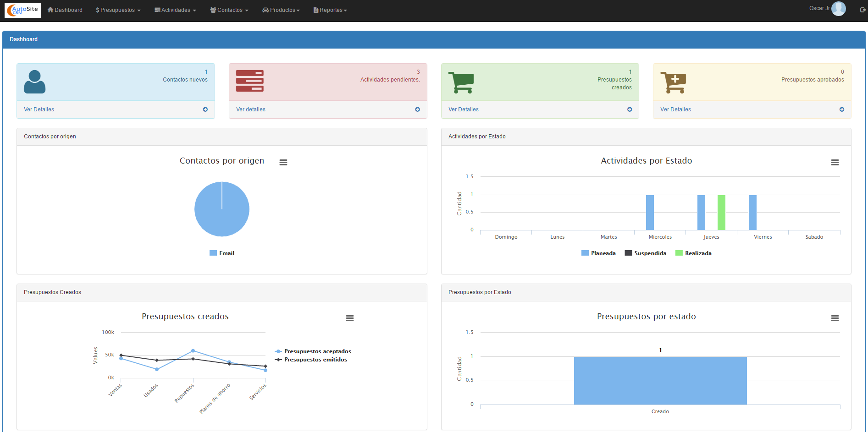
Task: Click the Actividades pendientes count 3
Action: pos(418,72)
